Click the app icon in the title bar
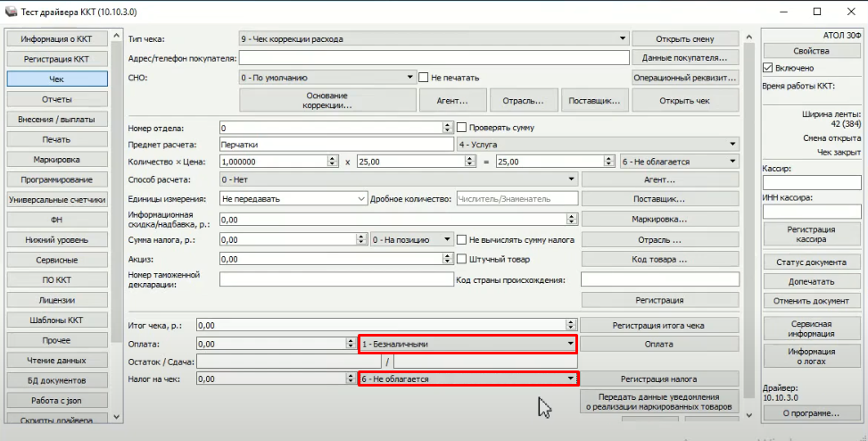The image size is (868, 441). pyautogui.click(x=12, y=12)
